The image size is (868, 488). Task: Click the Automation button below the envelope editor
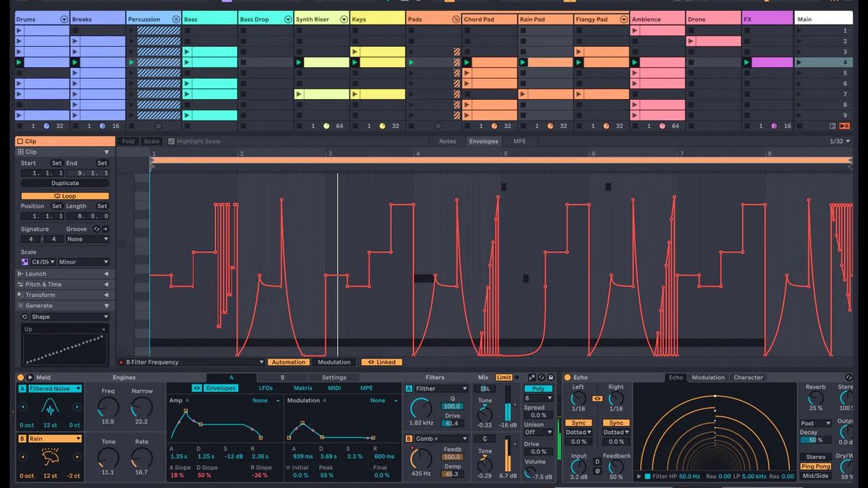pyautogui.click(x=289, y=361)
